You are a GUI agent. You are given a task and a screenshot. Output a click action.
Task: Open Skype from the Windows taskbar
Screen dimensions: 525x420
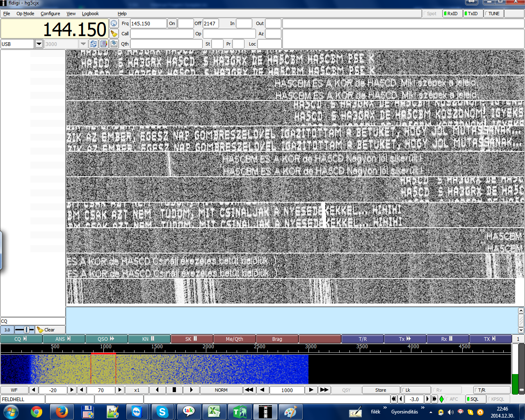tap(162, 412)
